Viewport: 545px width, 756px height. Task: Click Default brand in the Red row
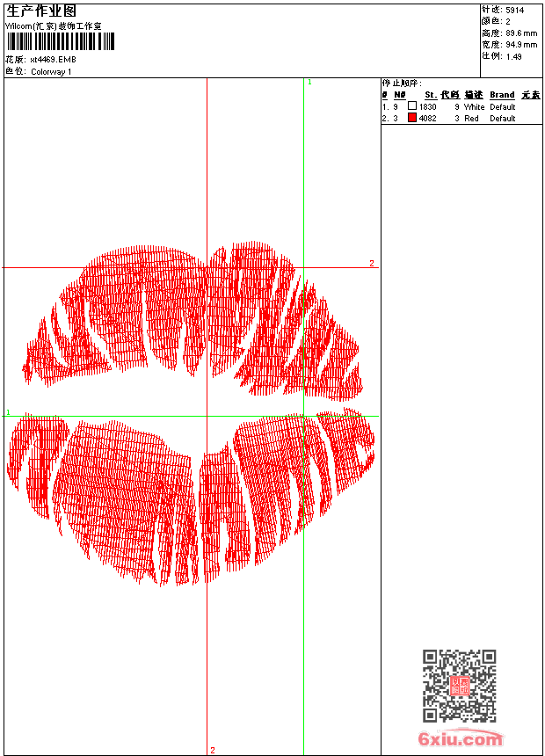[503, 118]
